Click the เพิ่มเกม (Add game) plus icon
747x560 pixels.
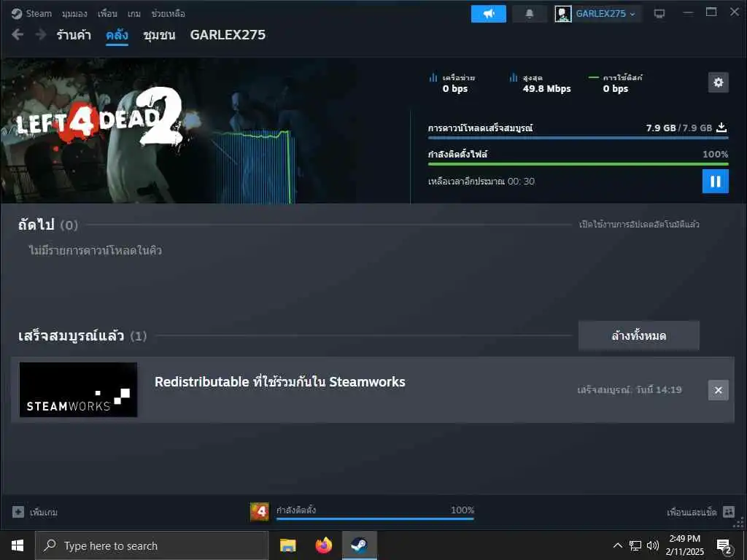(18, 512)
